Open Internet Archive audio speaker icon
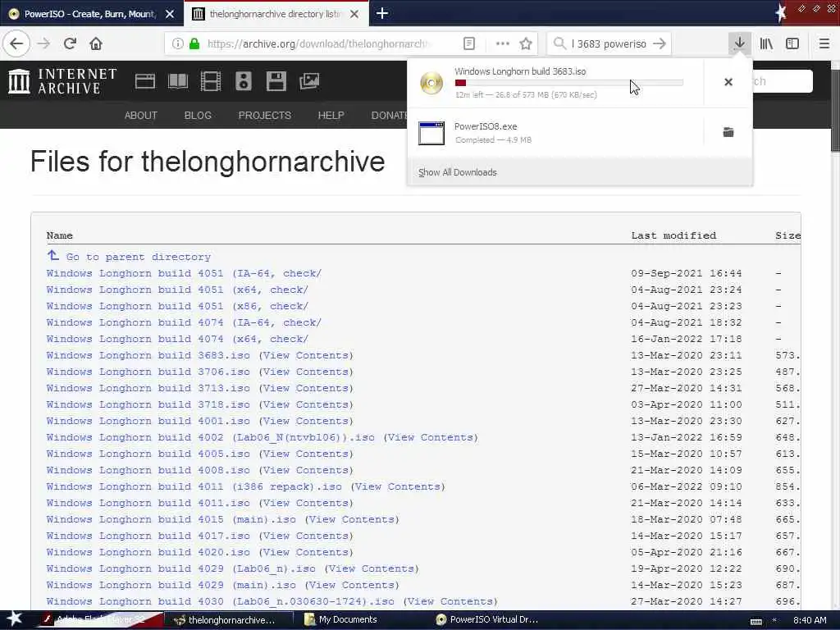 pyautogui.click(x=243, y=81)
